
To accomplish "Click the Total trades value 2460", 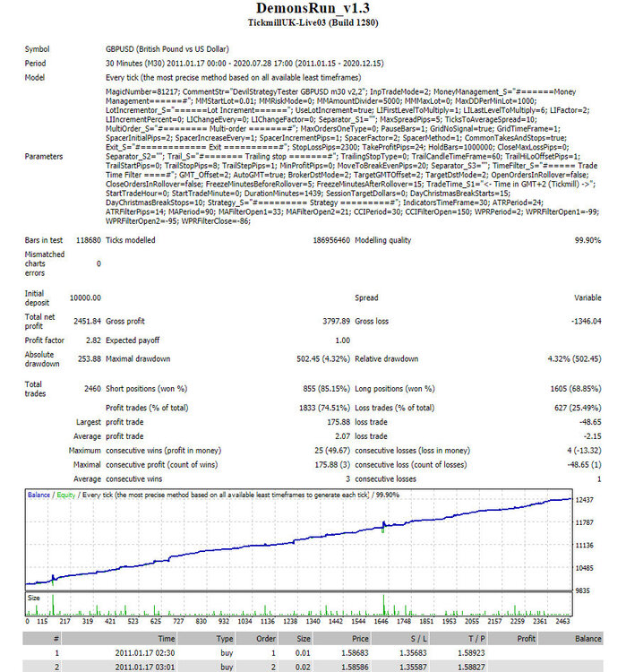I will [92, 389].
